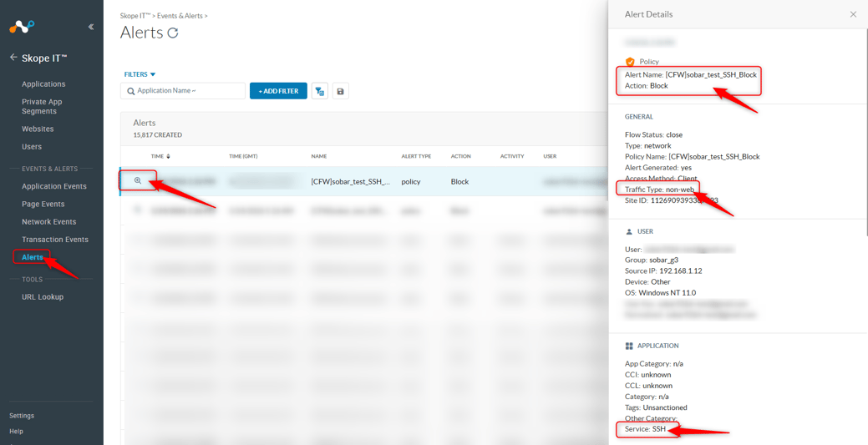
Task: Click Tags: Unsanctioned text
Action: pyautogui.click(x=656, y=408)
